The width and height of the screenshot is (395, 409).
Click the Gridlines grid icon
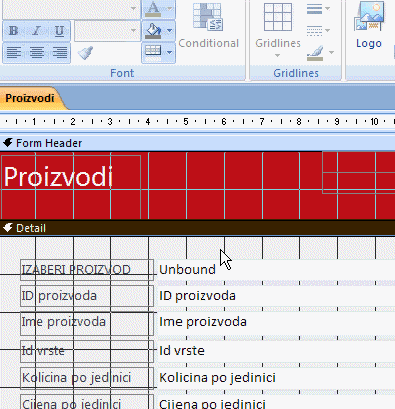coord(278,17)
